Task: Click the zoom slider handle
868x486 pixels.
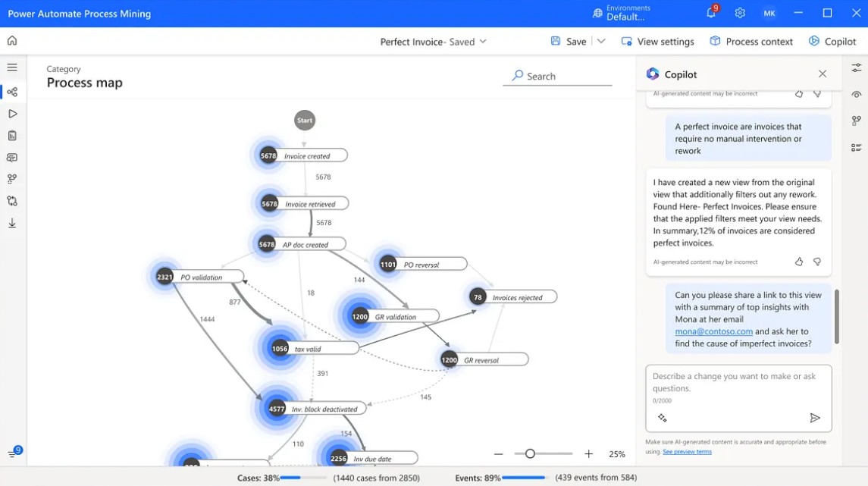Action: (x=530, y=453)
